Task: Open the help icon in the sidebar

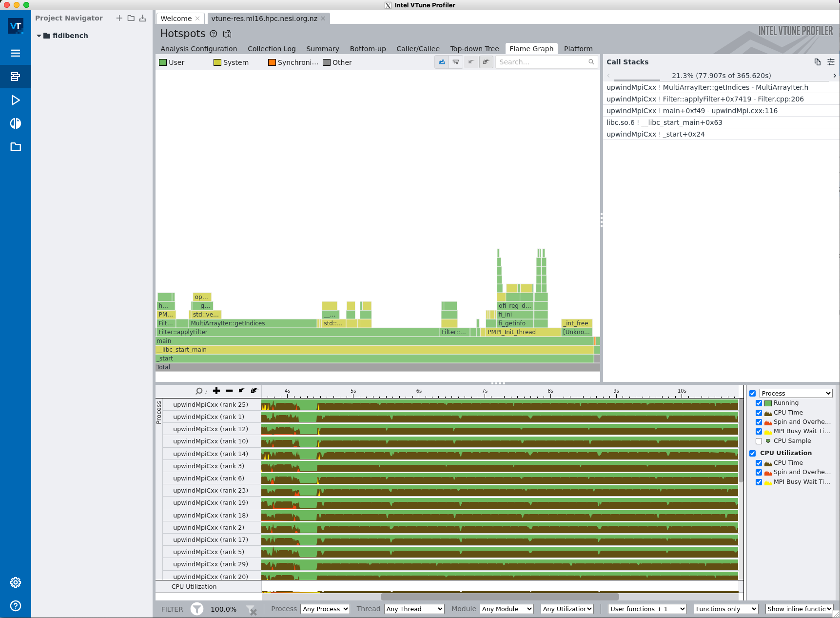Action: click(x=15, y=606)
